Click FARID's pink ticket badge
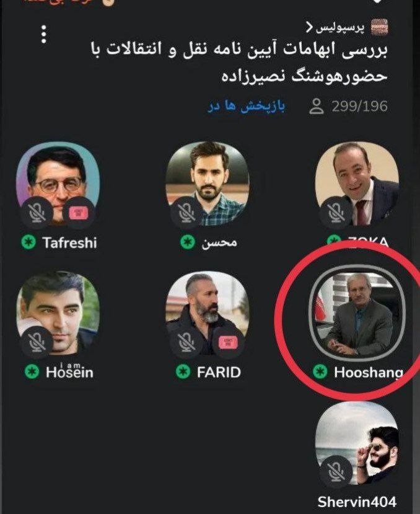Image resolution: width=420 pixels, height=514 pixels. click(x=228, y=342)
